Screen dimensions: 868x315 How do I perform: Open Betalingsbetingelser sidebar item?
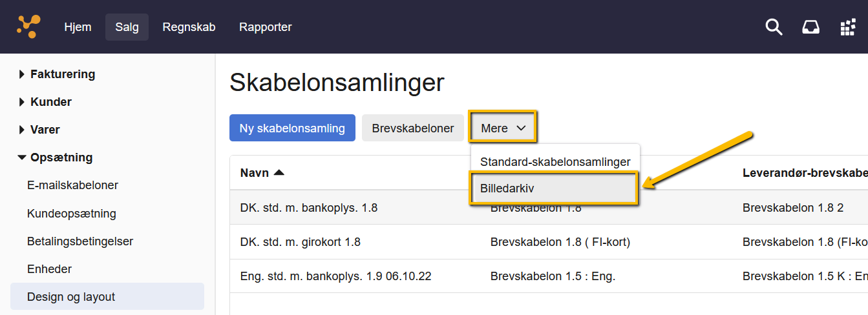point(80,241)
